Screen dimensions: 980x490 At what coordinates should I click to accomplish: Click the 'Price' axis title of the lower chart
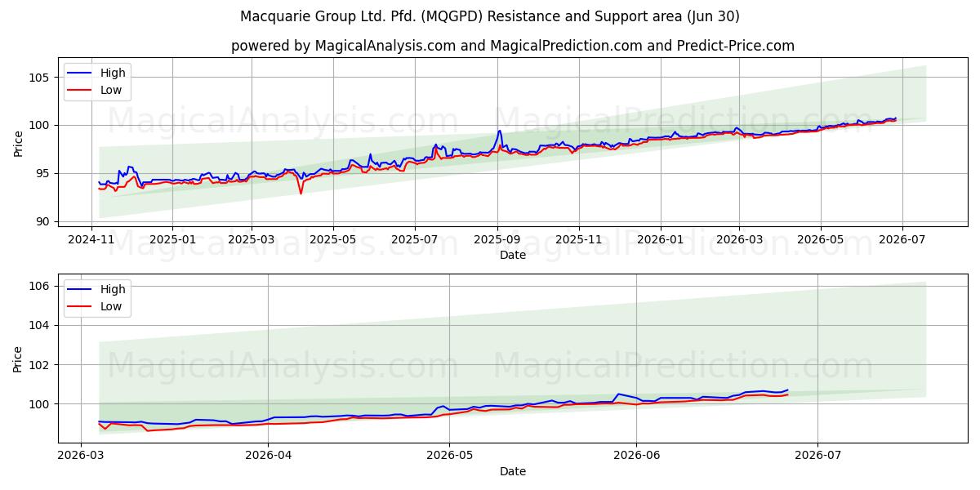18,359
